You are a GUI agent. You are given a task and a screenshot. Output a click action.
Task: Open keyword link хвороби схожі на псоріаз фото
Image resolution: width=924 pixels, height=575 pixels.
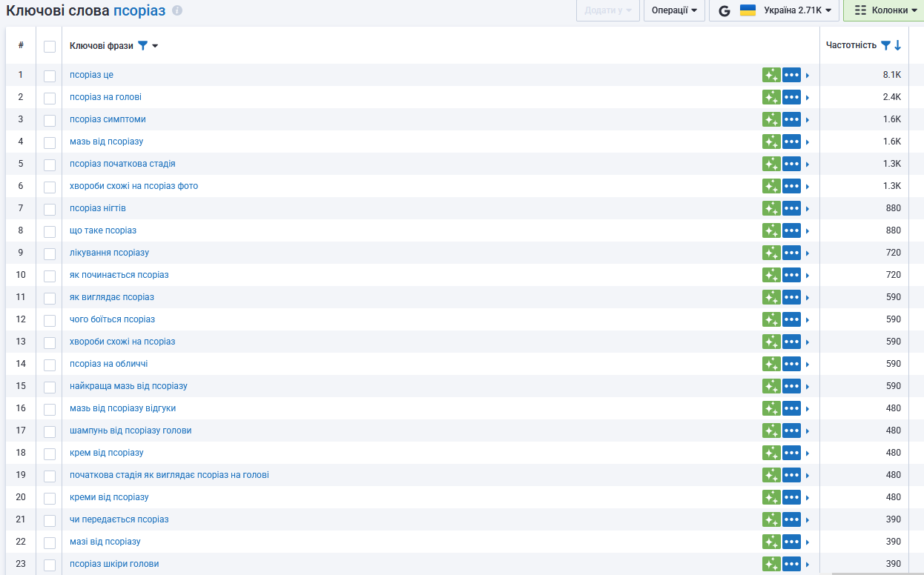pos(133,186)
